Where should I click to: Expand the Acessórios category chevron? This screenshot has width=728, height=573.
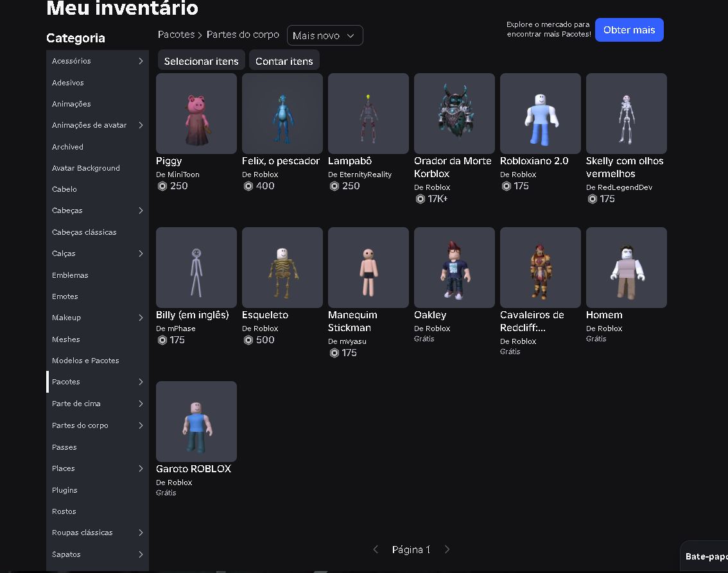pos(141,61)
